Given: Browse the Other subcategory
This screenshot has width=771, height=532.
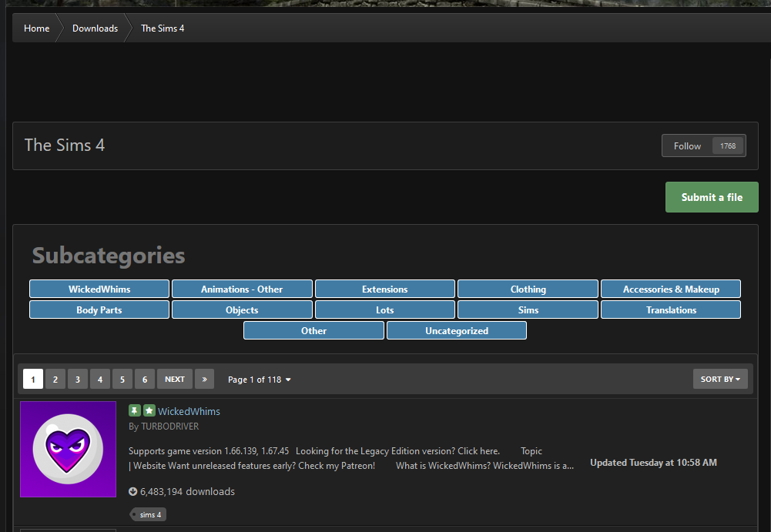Looking at the screenshot, I should (313, 330).
